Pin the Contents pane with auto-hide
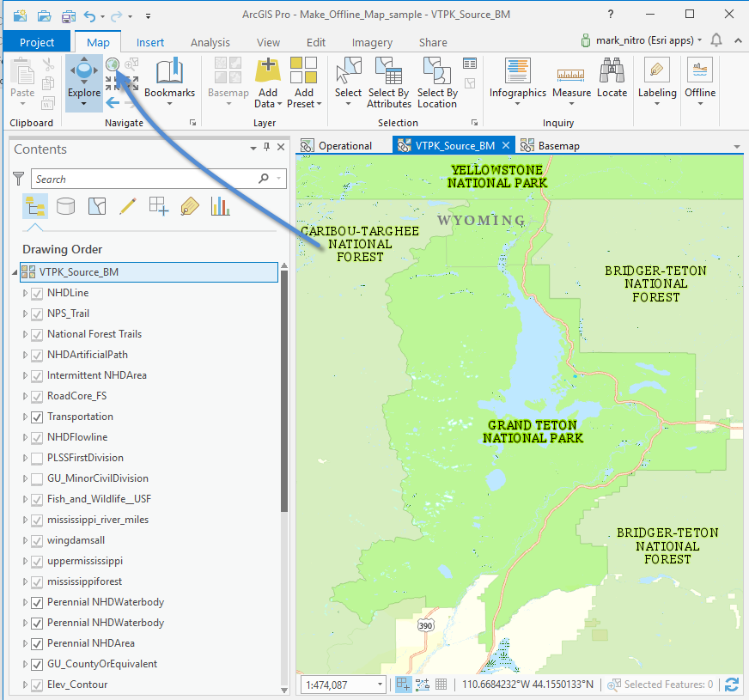 [x=266, y=147]
